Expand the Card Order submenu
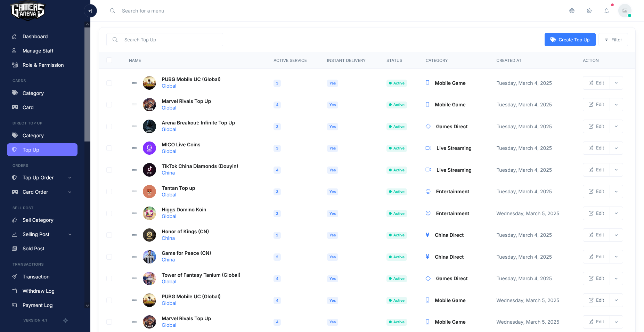This screenshot has height=332, width=644. [x=70, y=192]
